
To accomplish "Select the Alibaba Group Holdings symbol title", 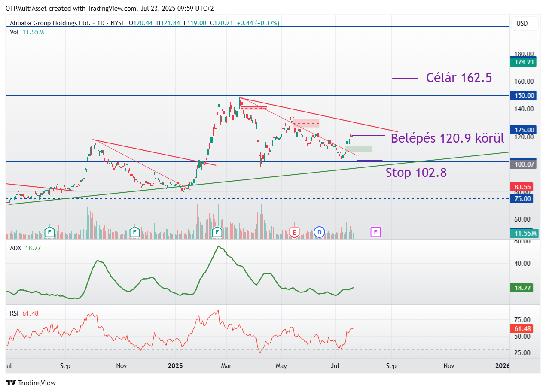I will click(x=50, y=23).
